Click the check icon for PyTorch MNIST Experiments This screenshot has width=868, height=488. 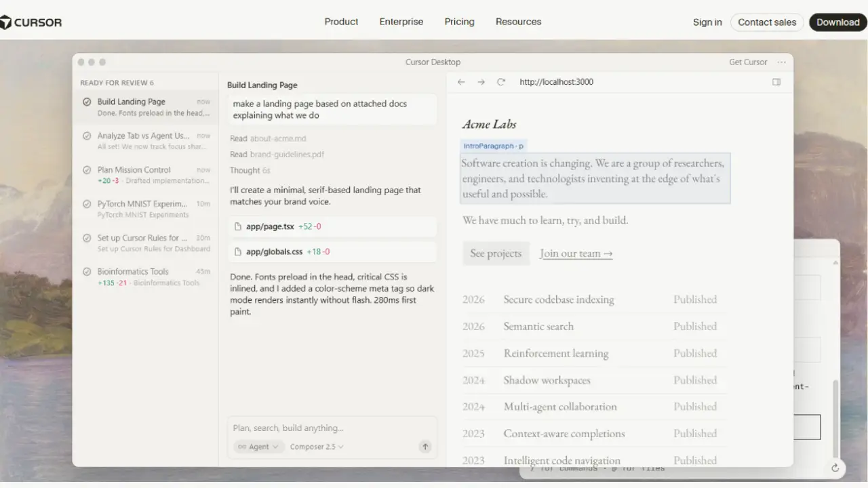pyautogui.click(x=87, y=204)
